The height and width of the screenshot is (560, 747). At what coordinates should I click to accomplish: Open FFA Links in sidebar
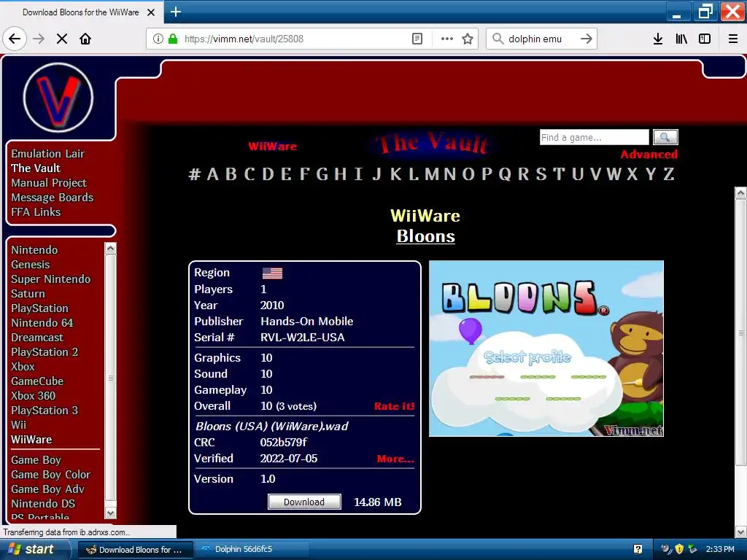pyautogui.click(x=36, y=212)
